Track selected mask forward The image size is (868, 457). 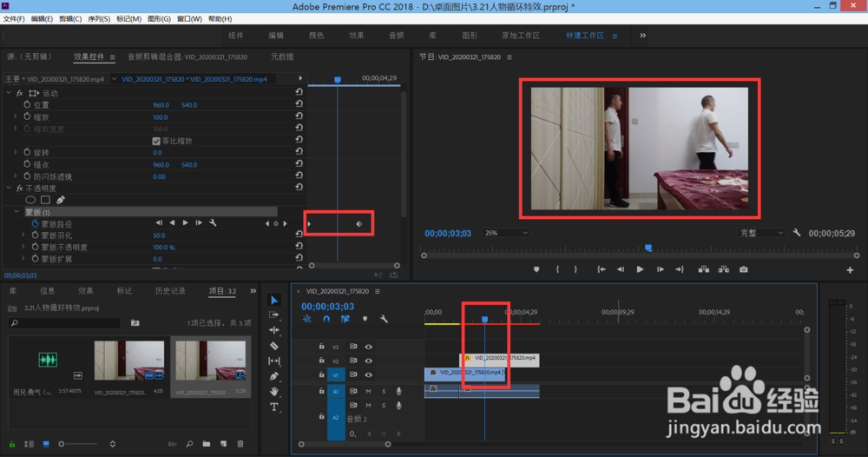[186, 222]
